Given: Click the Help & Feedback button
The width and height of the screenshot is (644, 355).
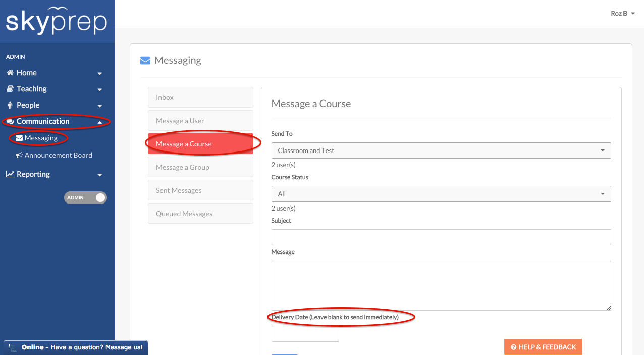Looking at the screenshot, I should [x=543, y=347].
